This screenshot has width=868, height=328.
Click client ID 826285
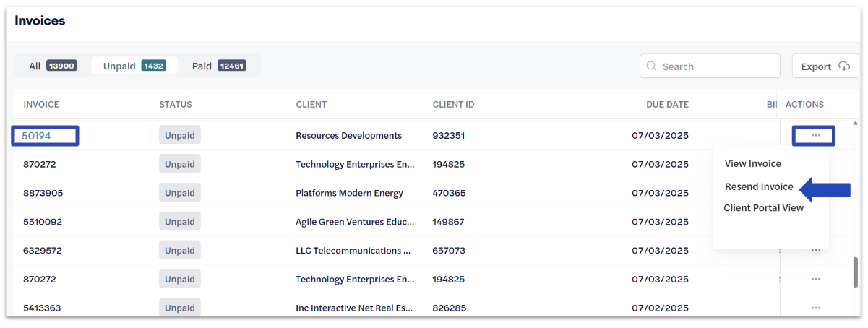449,308
